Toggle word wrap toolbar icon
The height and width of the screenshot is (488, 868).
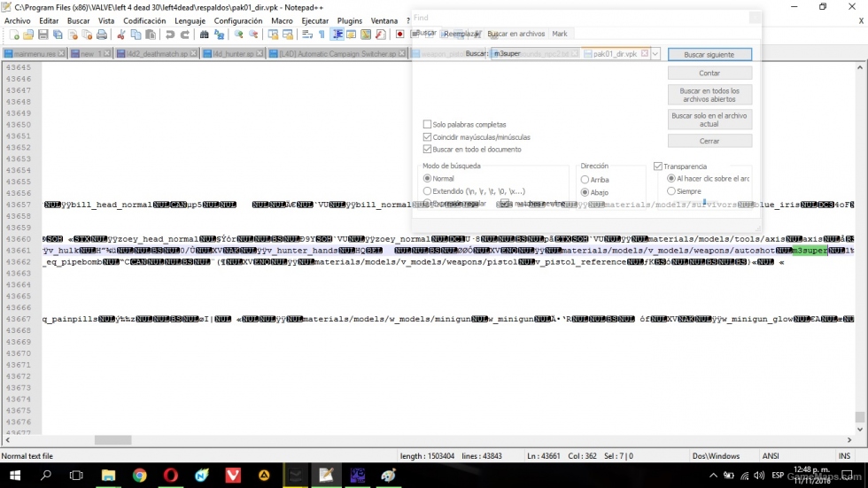[x=307, y=35]
